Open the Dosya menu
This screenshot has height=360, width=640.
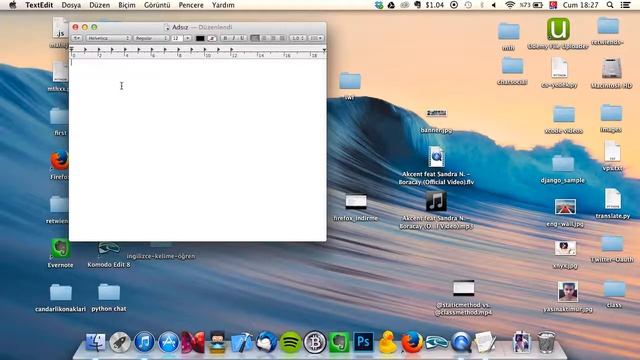(x=71, y=5)
